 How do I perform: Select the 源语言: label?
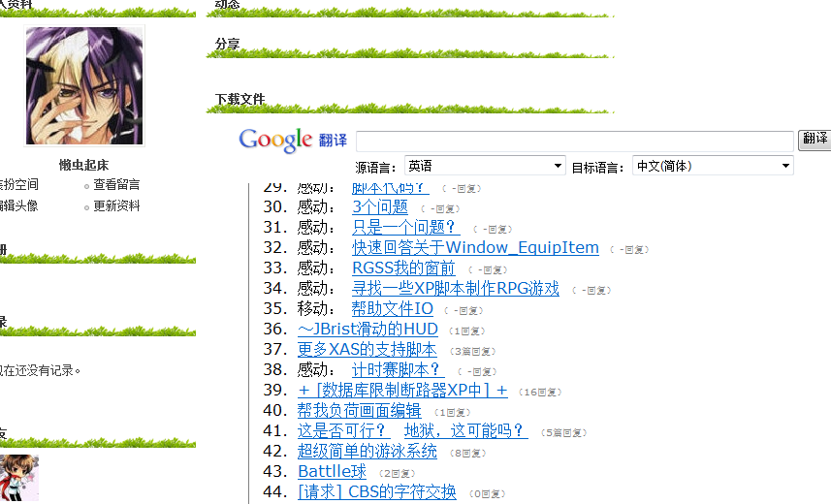pyautogui.click(x=376, y=168)
